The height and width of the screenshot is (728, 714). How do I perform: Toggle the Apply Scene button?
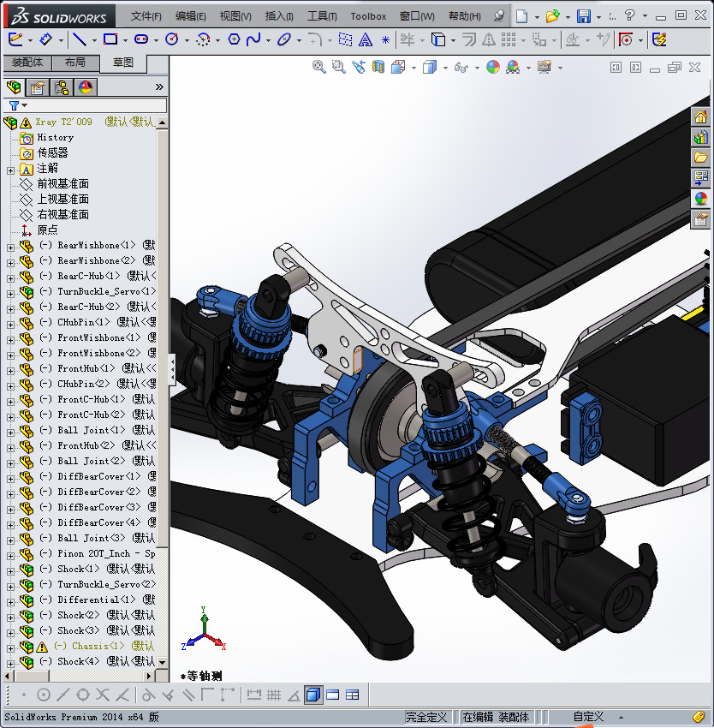click(513, 68)
